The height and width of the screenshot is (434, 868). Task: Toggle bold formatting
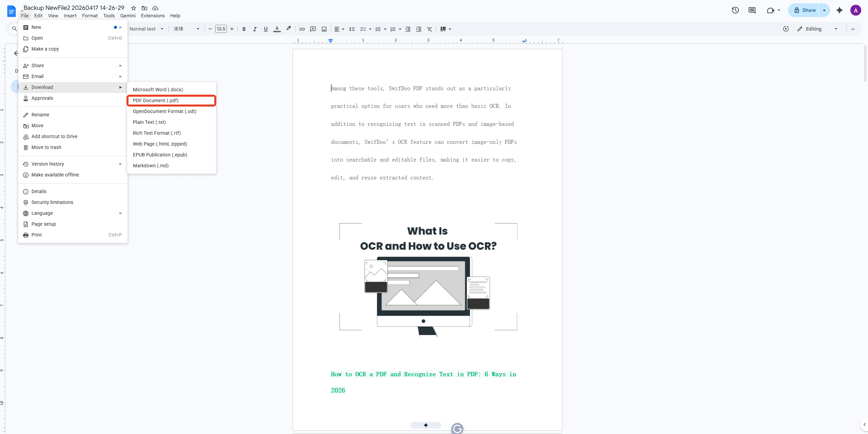tap(244, 29)
